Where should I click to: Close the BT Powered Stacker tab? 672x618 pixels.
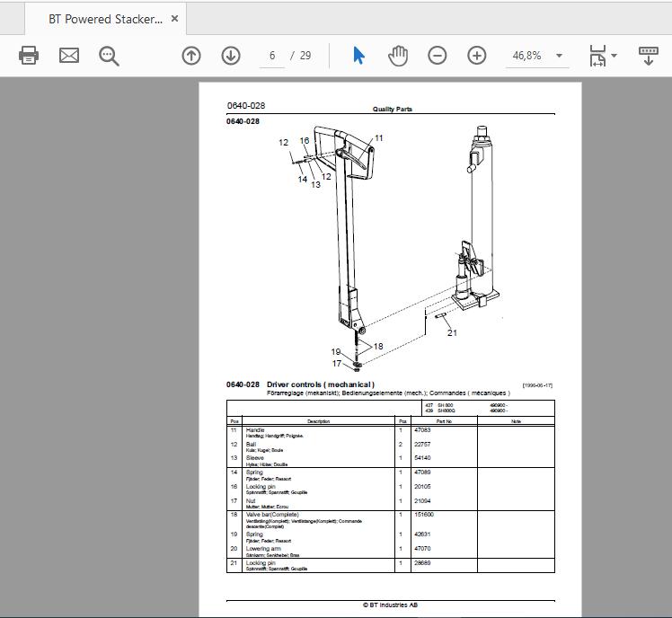[x=174, y=19]
